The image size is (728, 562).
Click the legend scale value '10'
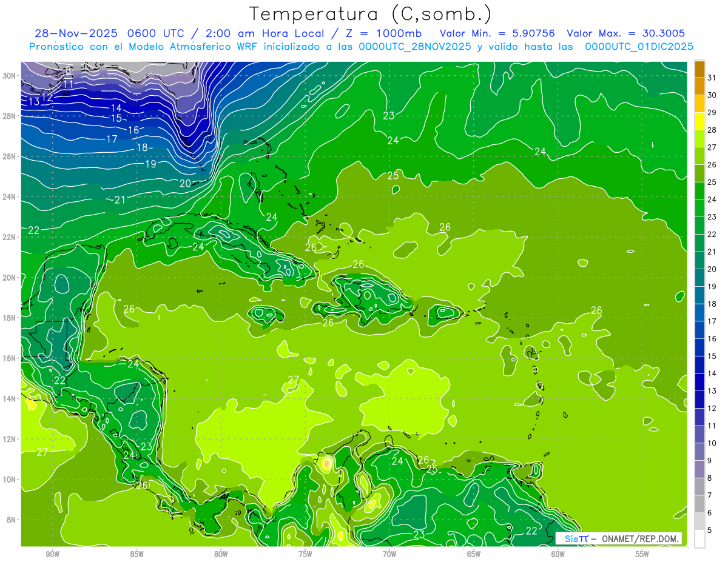tap(712, 443)
